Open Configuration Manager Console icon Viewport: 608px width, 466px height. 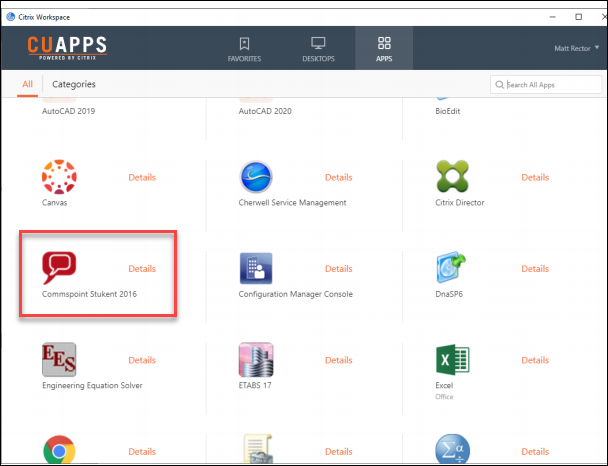pyautogui.click(x=256, y=268)
